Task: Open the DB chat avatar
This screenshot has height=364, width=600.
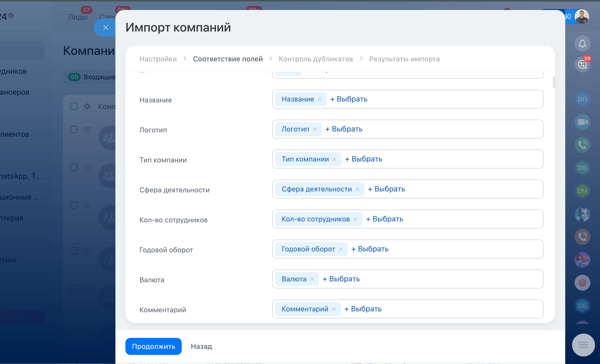Action: point(582,168)
